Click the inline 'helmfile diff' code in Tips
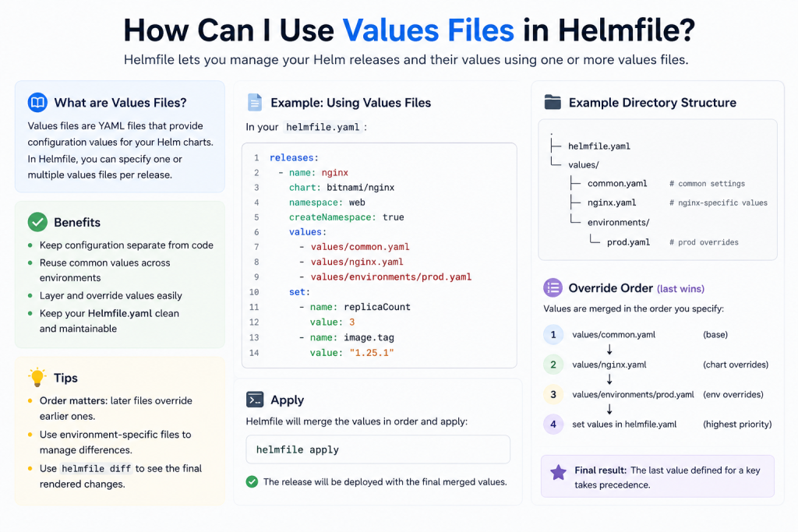This screenshot has height=532, width=798. point(96,468)
